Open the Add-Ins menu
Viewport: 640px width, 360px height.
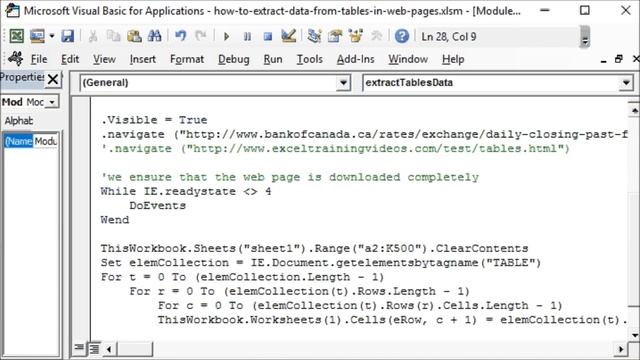355,60
